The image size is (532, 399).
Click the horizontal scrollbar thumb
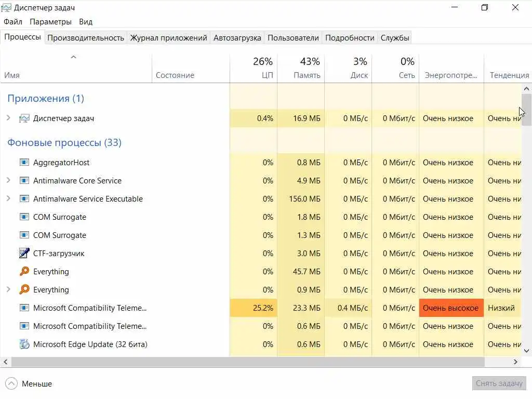click(x=248, y=362)
